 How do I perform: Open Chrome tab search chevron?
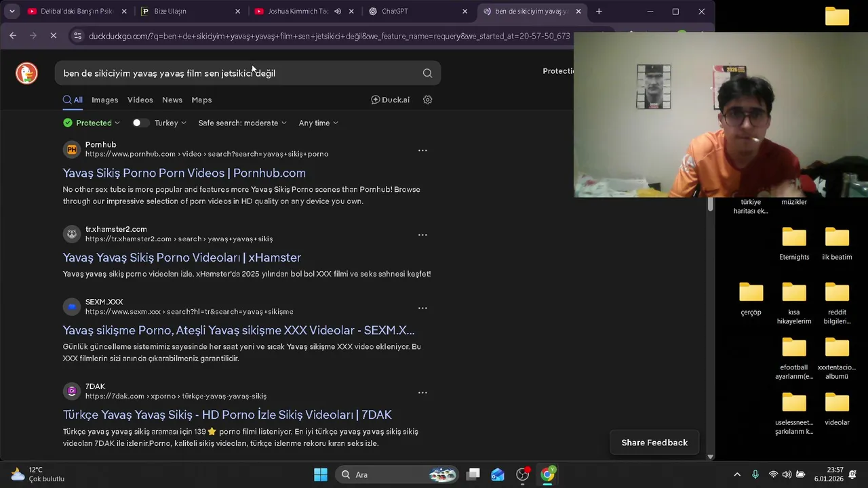pyautogui.click(x=12, y=12)
